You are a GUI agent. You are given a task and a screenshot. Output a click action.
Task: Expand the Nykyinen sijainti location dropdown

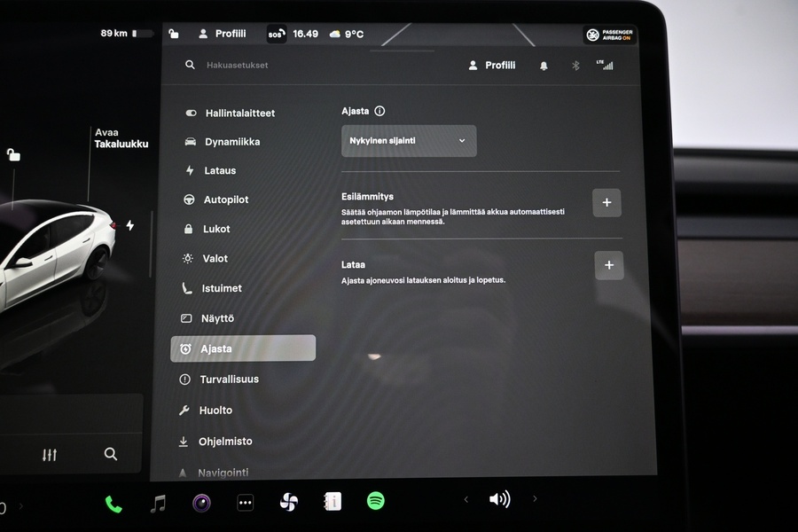pos(409,141)
